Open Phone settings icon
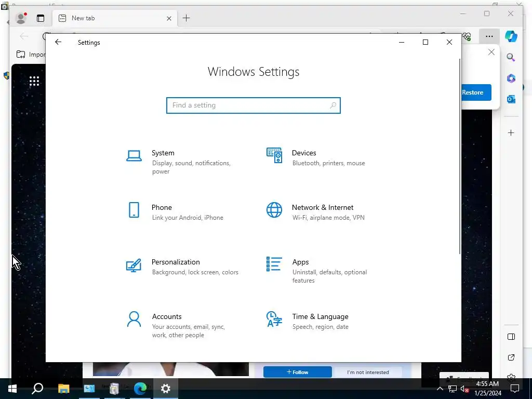 (x=134, y=210)
